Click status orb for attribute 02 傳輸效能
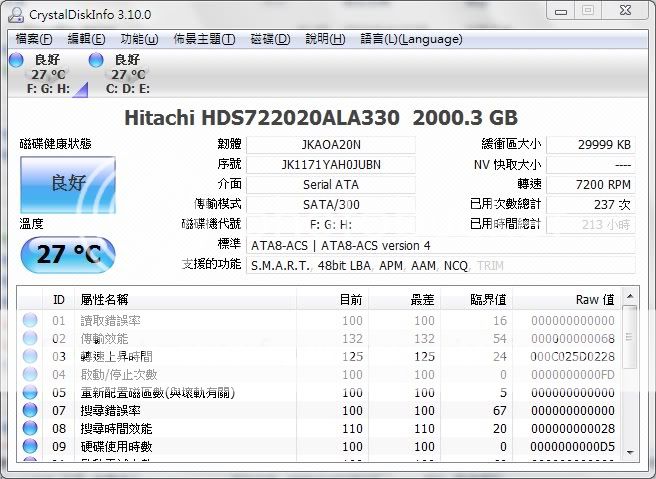The width and height of the screenshot is (656, 479). pyautogui.click(x=30, y=338)
